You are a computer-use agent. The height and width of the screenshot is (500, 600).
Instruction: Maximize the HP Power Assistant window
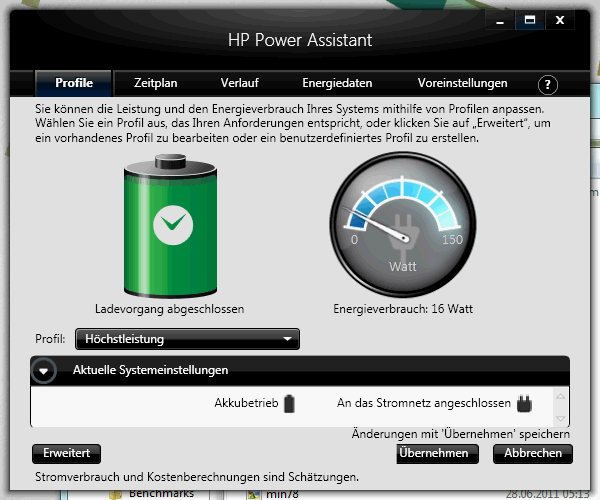[530, 20]
